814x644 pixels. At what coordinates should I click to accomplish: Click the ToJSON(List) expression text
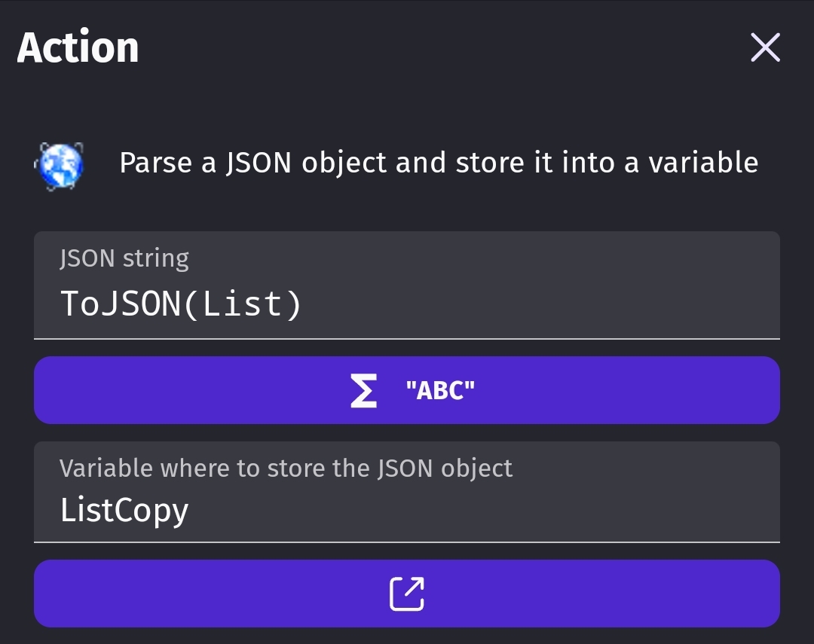point(181,304)
